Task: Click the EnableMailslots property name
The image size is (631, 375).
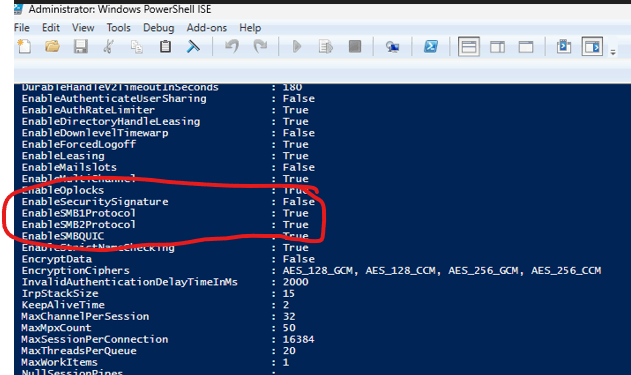Action: coord(69,167)
